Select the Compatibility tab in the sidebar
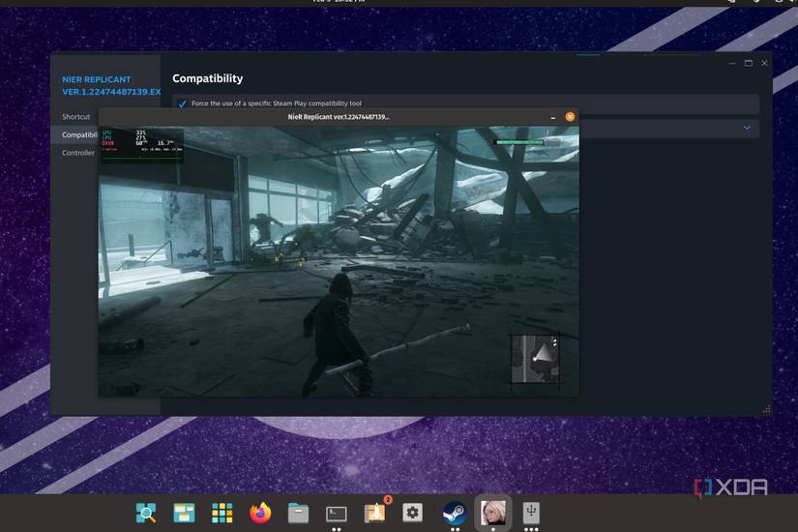The height and width of the screenshot is (532, 798). click(74, 134)
